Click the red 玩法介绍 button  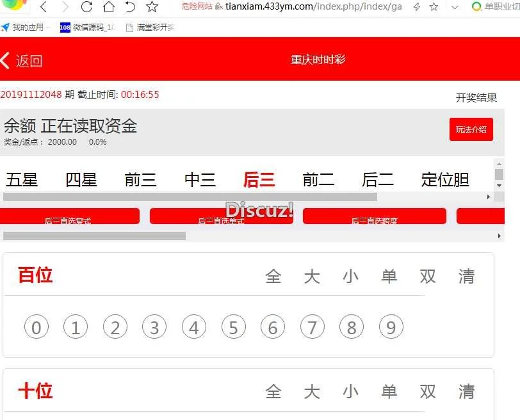tap(471, 129)
